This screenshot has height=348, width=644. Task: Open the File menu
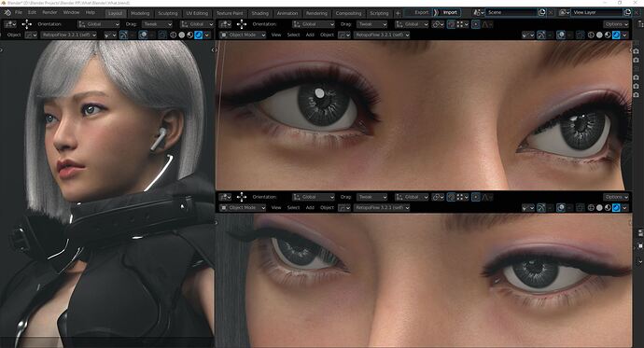point(19,13)
